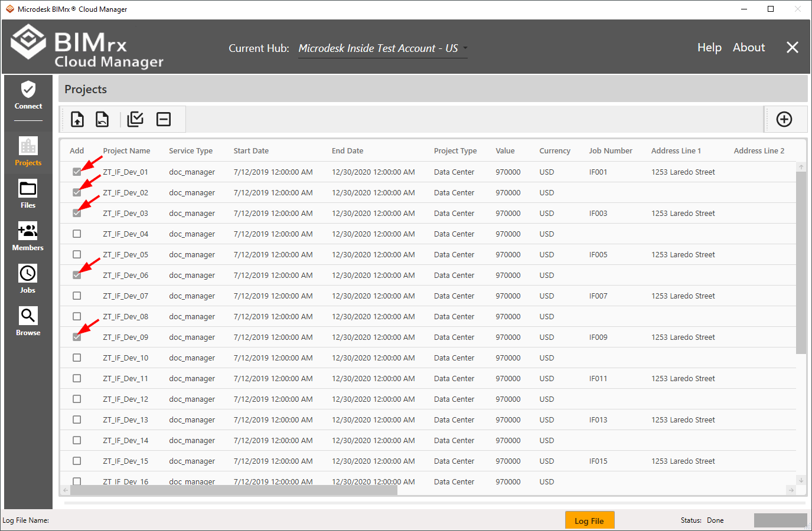The height and width of the screenshot is (531, 812).
Task: Click USD cell in ZT_IF_Dev_07 row
Action: [547, 296]
